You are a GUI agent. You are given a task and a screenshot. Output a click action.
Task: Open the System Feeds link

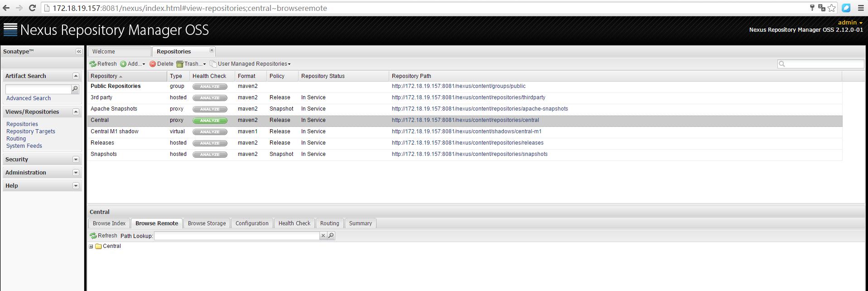click(24, 146)
